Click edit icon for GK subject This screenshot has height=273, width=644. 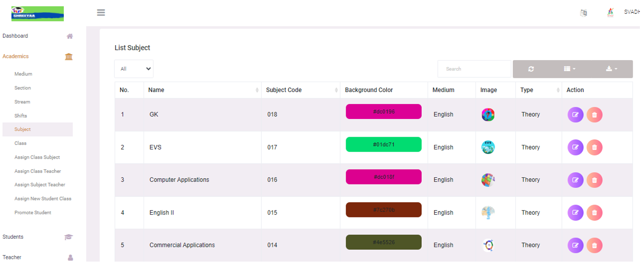click(575, 115)
